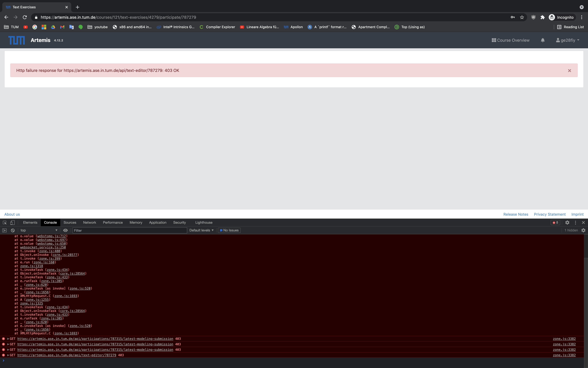Switch to the Elements tab
Screen dimensions: 588x368
tap(30, 223)
